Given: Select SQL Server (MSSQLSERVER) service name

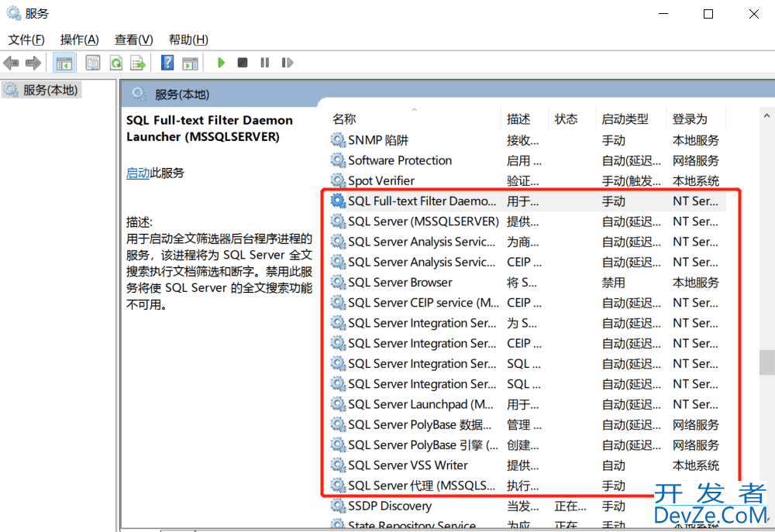Looking at the screenshot, I should coord(424,221).
